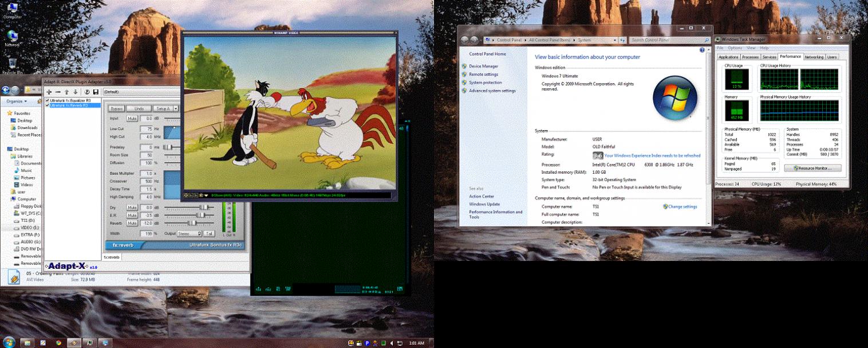Click the Explorer back arrow button
868x348 pixels.
tap(6, 90)
